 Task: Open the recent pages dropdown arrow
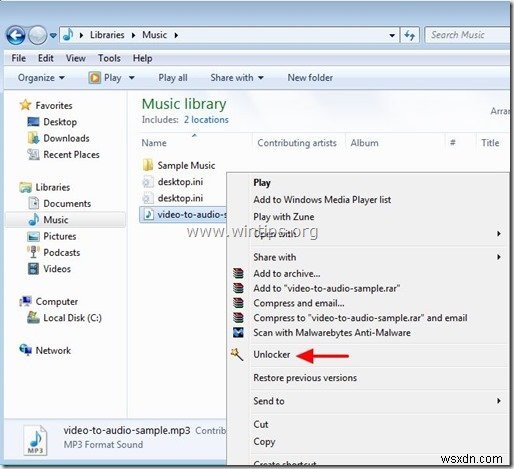[x=53, y=35]
